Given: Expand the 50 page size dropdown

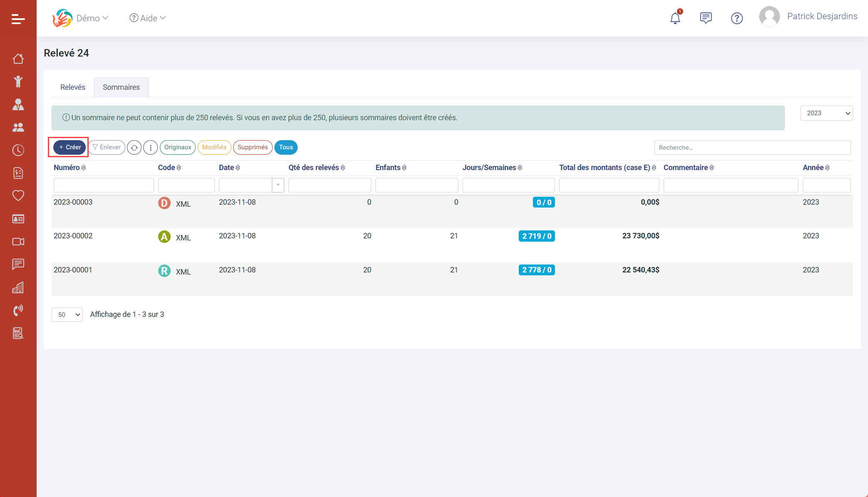Looking at the screenshot, I should [67, 315].
